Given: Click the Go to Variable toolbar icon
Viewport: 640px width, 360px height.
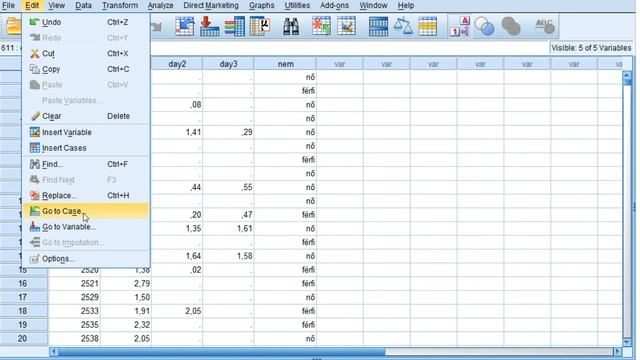Looking at the screenshot, I should pos(209,27).
